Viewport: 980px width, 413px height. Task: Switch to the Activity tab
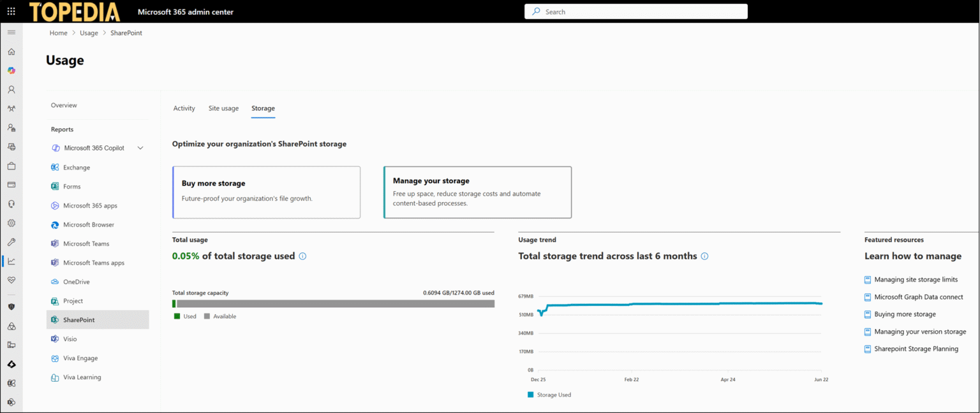(184, 108)
